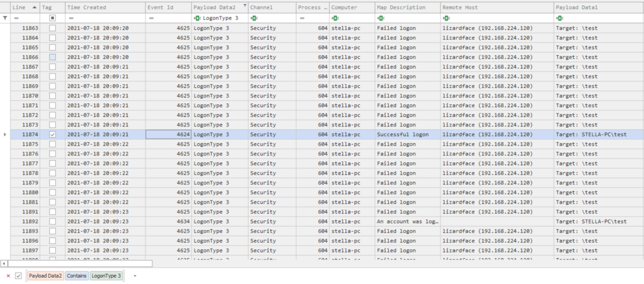The height and width of the screenshot is (284, 644).
Task: Change the Payload Data2 field in filter panel
Action: (x=46, y=276)
